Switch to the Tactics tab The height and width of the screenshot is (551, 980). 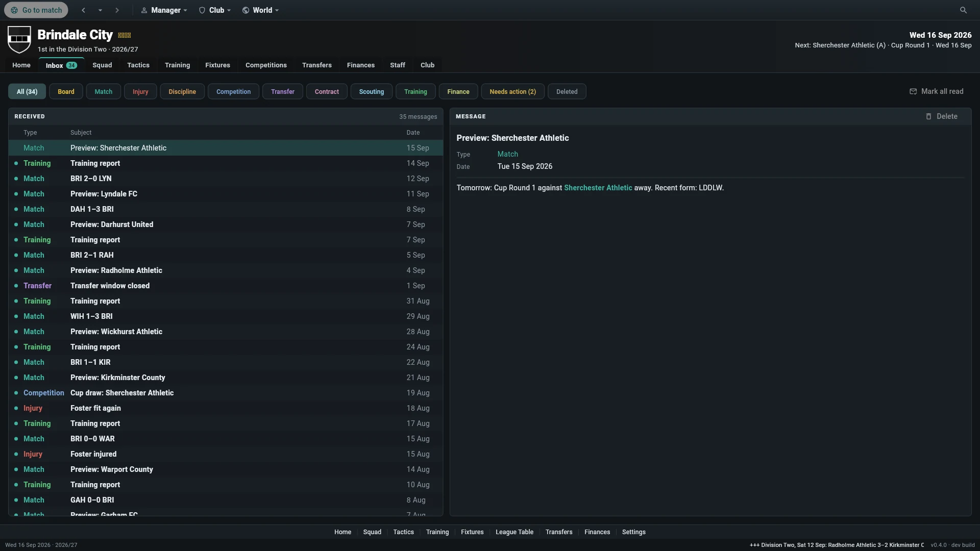(138, 65)
